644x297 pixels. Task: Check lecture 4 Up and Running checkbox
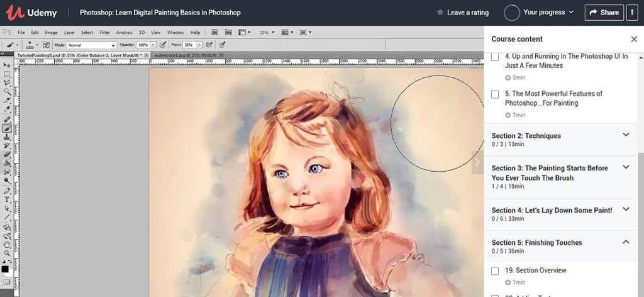(495, 57)
